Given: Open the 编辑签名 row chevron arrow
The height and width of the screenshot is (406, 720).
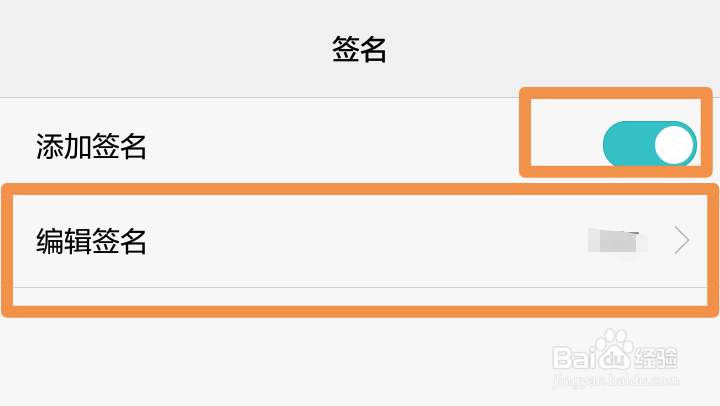Looking at the screenshot, I should click(682, 240).
